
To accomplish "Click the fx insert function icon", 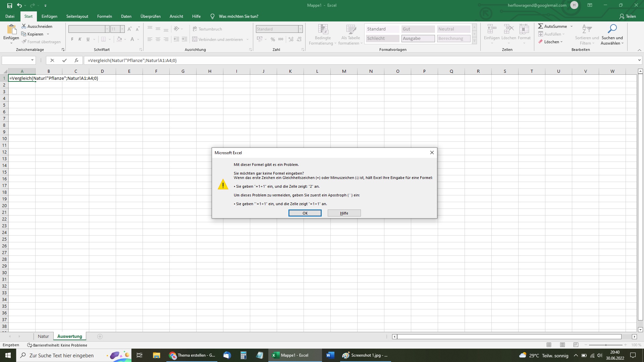I will [x=76, y=60].
